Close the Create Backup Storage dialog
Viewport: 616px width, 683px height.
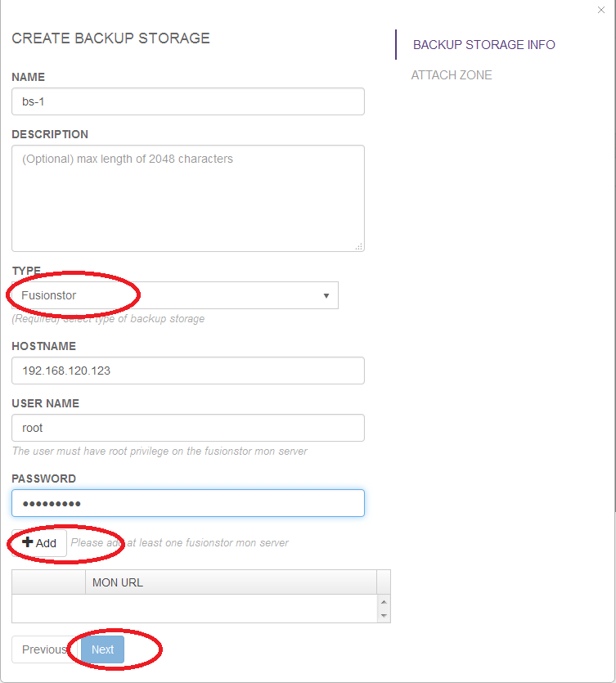pos(601,10)
